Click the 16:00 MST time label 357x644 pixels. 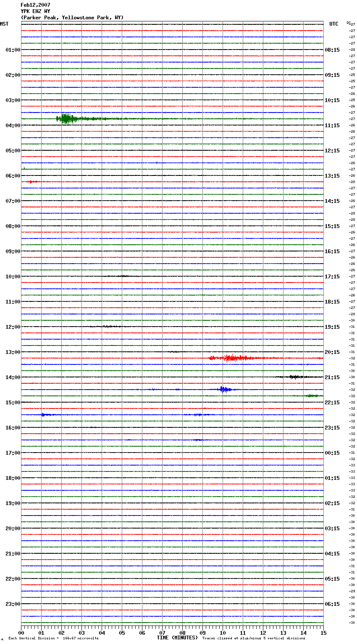point(13,428)
